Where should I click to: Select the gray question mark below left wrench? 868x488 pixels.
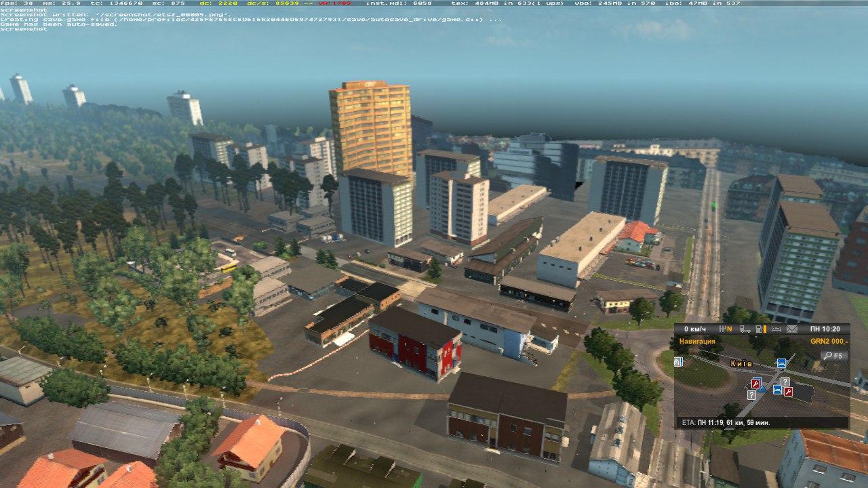point(751,394)
